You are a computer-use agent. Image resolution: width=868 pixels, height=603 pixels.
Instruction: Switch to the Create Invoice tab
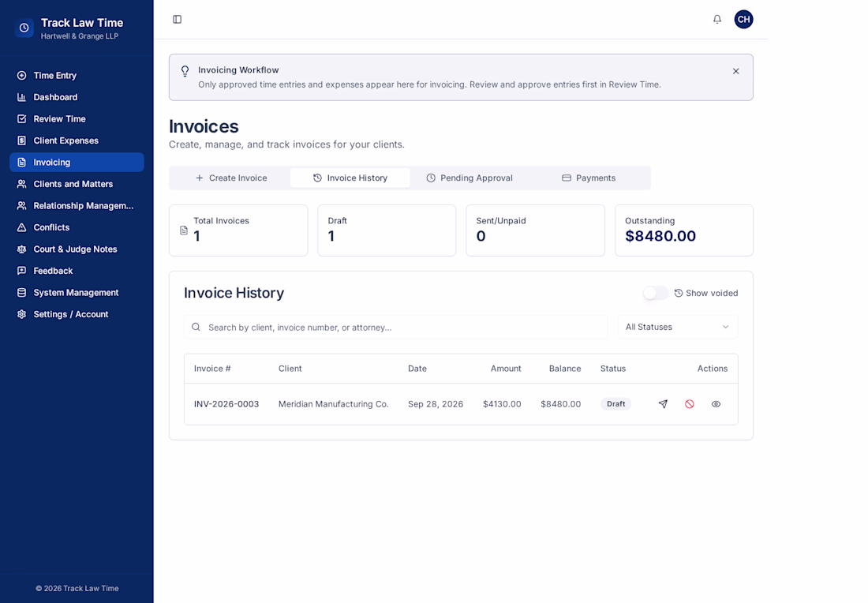pos(231,178)
